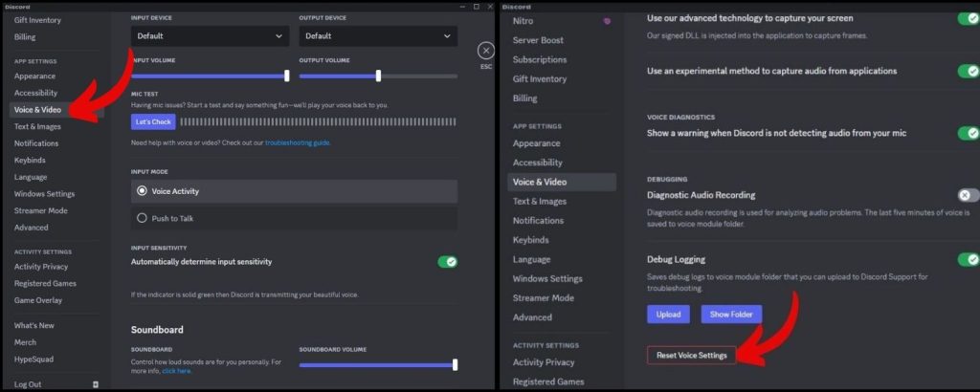Click the Reset Voice Settings button
Screen dimensions: 980x392
(x=691, y=355)
